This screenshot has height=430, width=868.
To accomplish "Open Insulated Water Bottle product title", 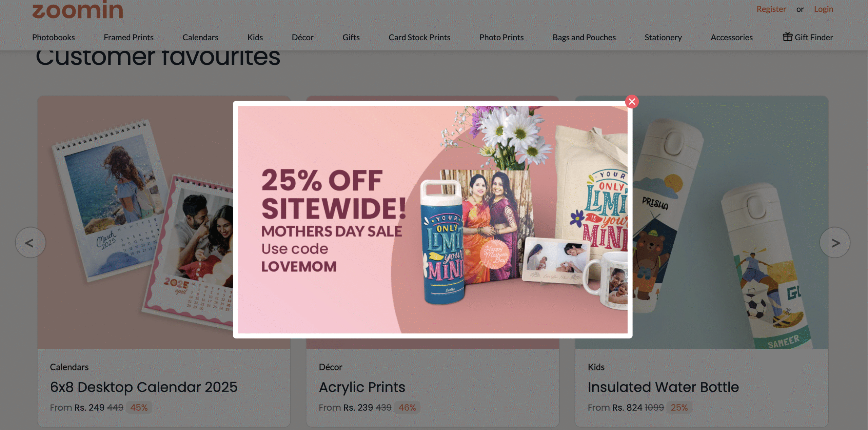I will (663, 387).
